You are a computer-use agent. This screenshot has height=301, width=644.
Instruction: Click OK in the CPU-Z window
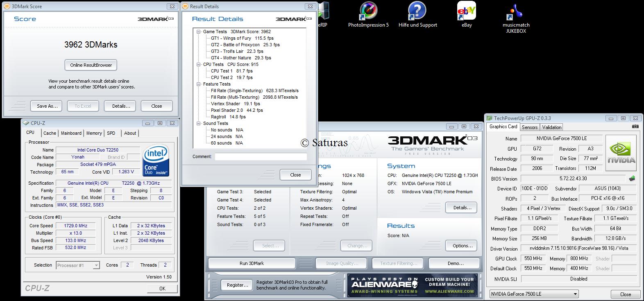[x=162, y=288]
